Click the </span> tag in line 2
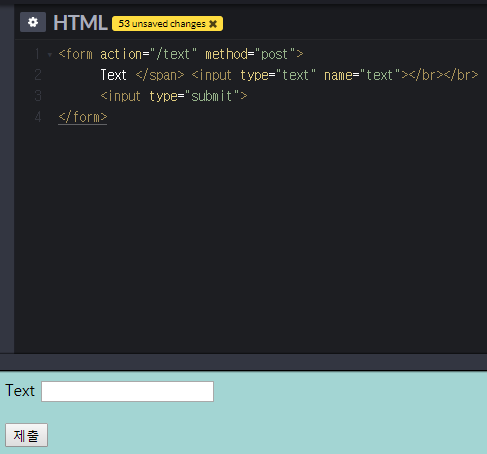 [x=160, y=75]
